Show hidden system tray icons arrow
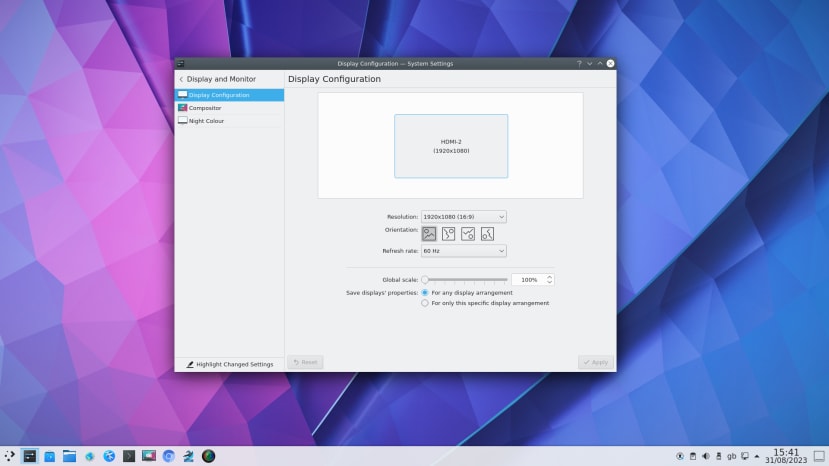Screen dimensions: 829x466 tap(757, 456)
